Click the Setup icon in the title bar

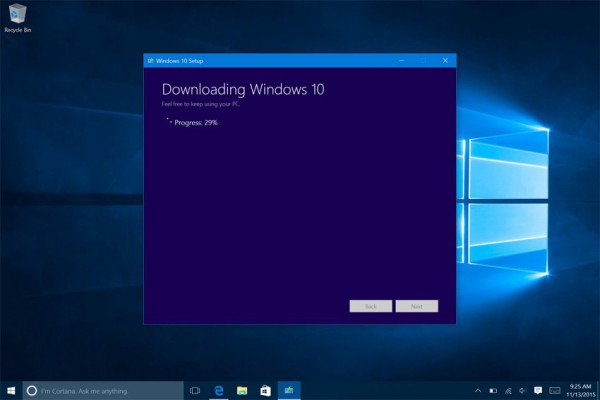pyautogui.click(x=150, y=60)
